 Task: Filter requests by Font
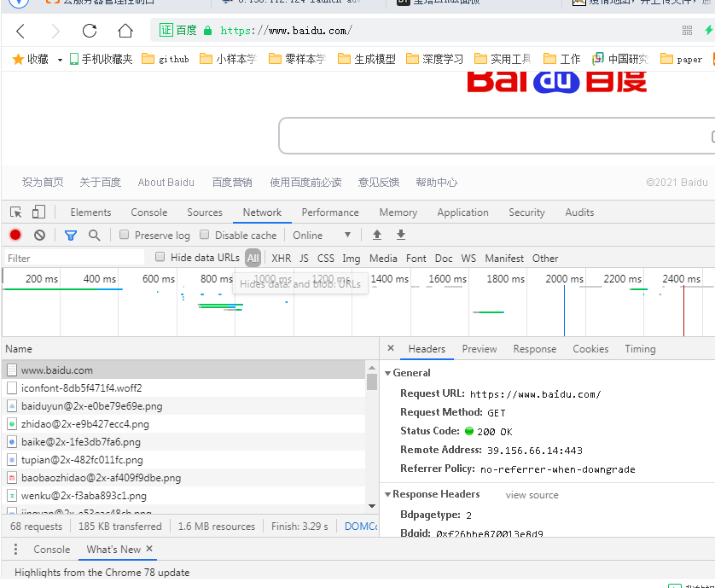point(416,259)
